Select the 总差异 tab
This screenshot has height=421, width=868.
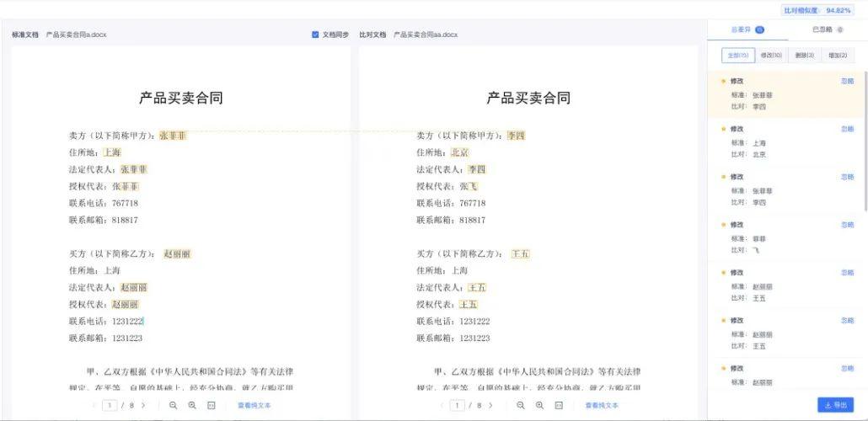tap(747, 29)
